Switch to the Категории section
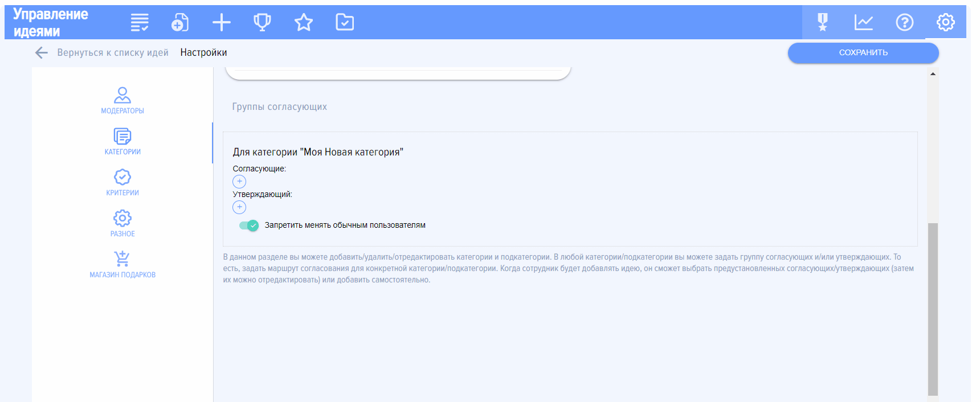The width and height of the screenshot is (980, 402). click(x=122, y=141)
